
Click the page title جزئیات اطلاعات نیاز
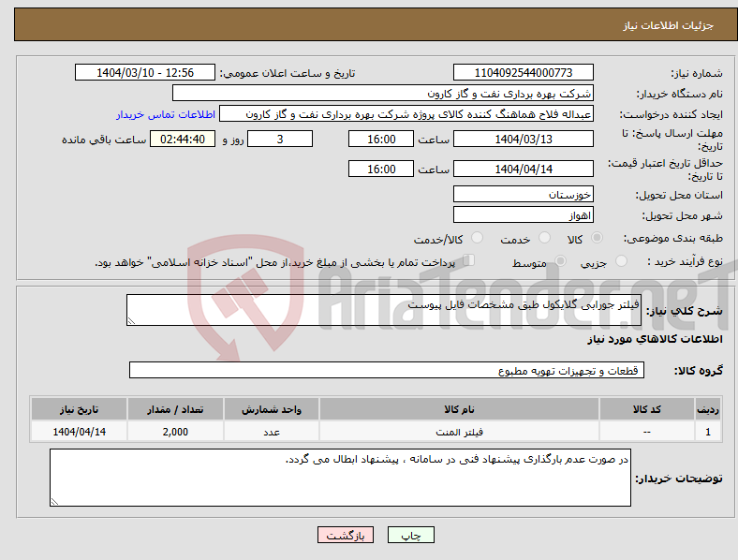click(669, 25)
